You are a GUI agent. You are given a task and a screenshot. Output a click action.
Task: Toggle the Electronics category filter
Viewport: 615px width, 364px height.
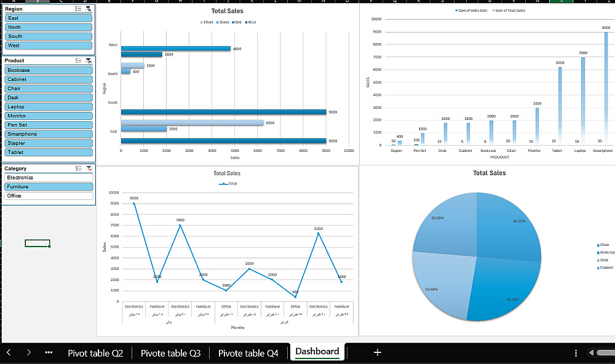click(x=49, y=178)
